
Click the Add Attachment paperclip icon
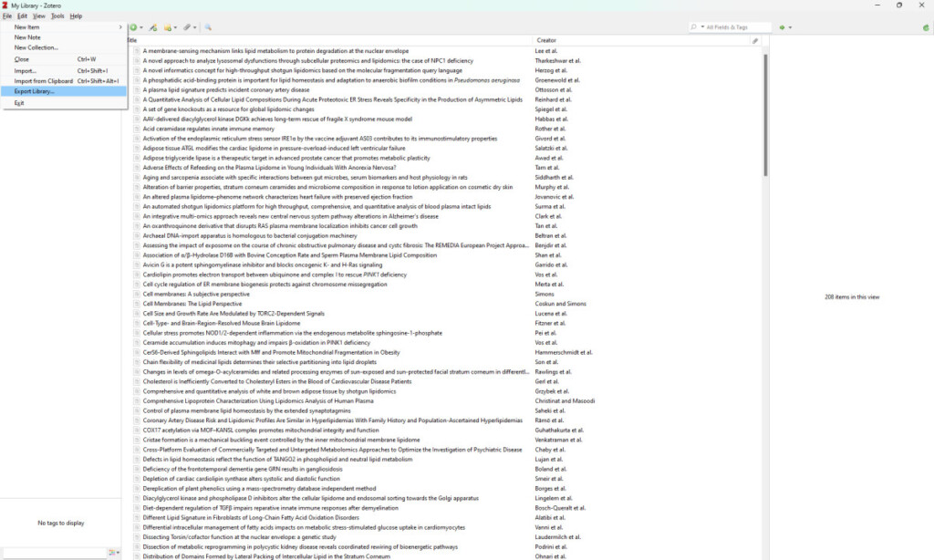187,27
